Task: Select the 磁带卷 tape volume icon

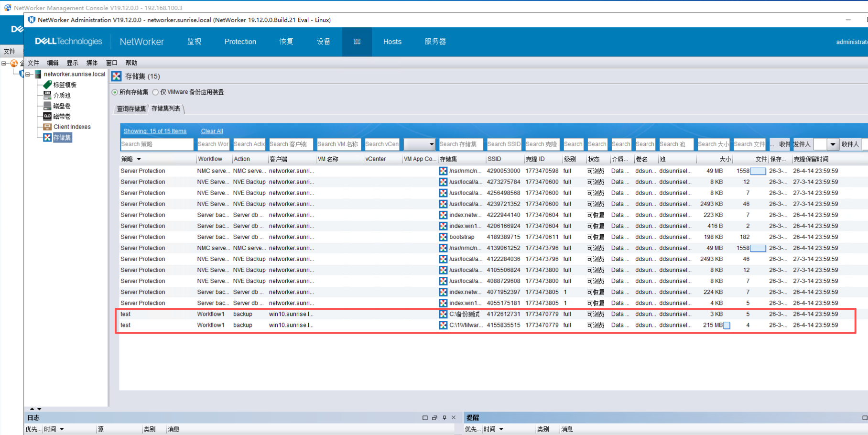Action: [47, 116]
